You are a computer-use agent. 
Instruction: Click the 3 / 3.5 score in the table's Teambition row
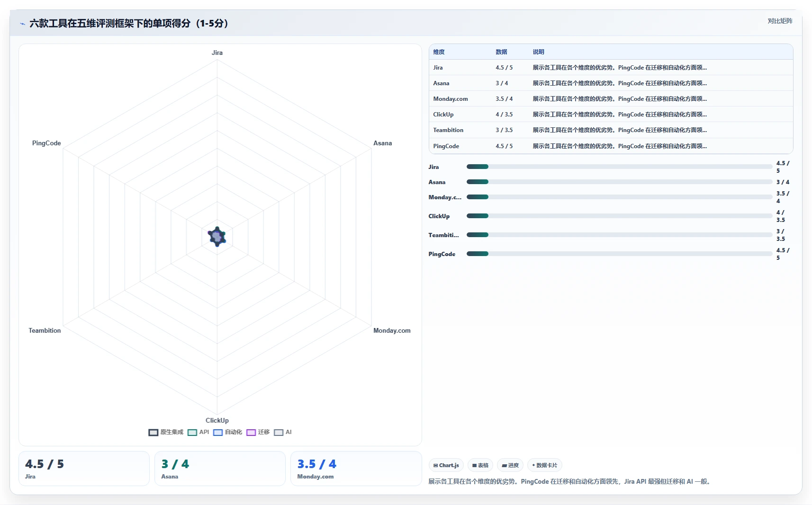(504, 130)
